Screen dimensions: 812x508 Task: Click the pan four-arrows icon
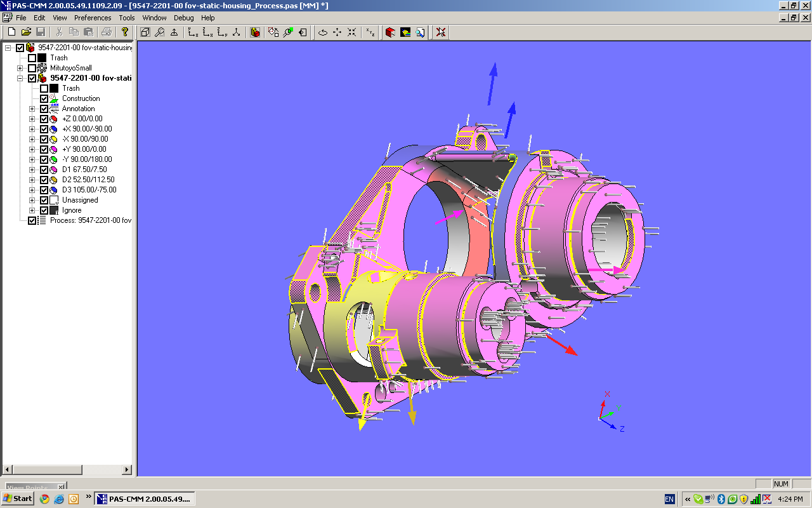[337, 32]
